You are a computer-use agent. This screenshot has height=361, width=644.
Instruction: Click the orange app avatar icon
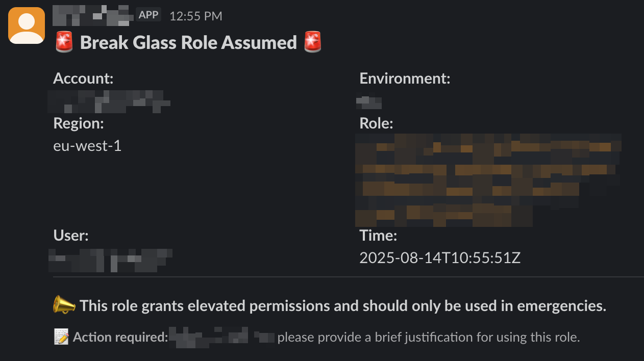[26, 26]
